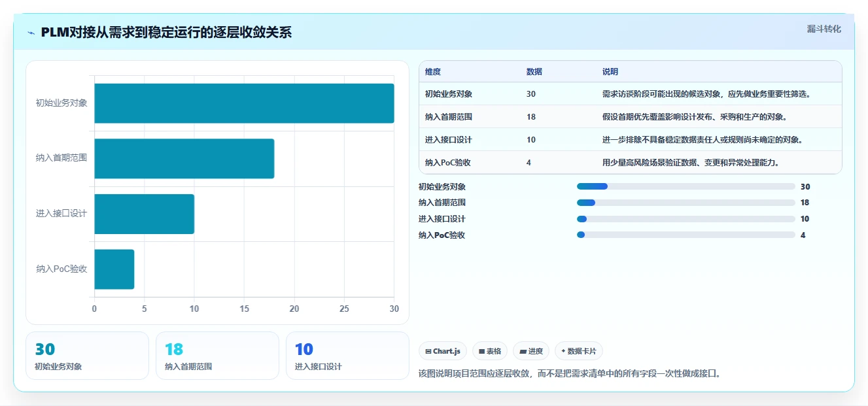The width and height of the screenshot is (868, 406).
Task: Click the 表格 chip
Action: (x=490, y=351)
